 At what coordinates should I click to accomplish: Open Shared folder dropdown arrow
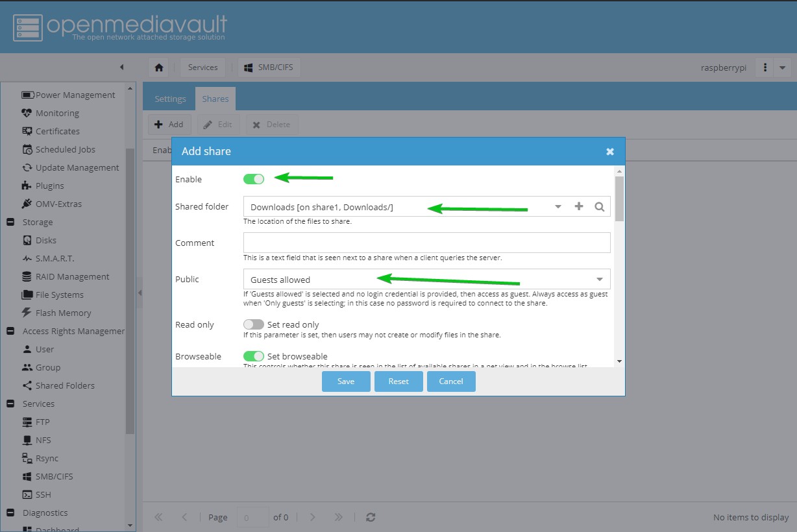pyautogui.click(x=558, y=206)
